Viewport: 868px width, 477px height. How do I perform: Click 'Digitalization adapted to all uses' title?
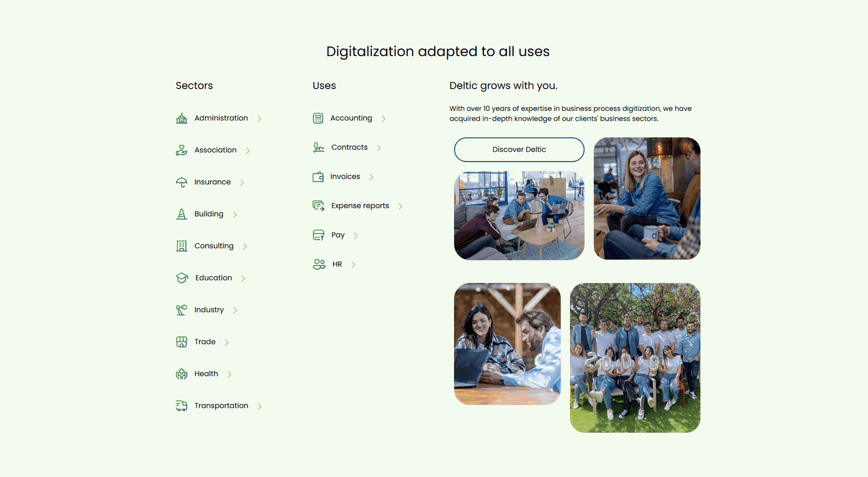[x=438, y=52]
